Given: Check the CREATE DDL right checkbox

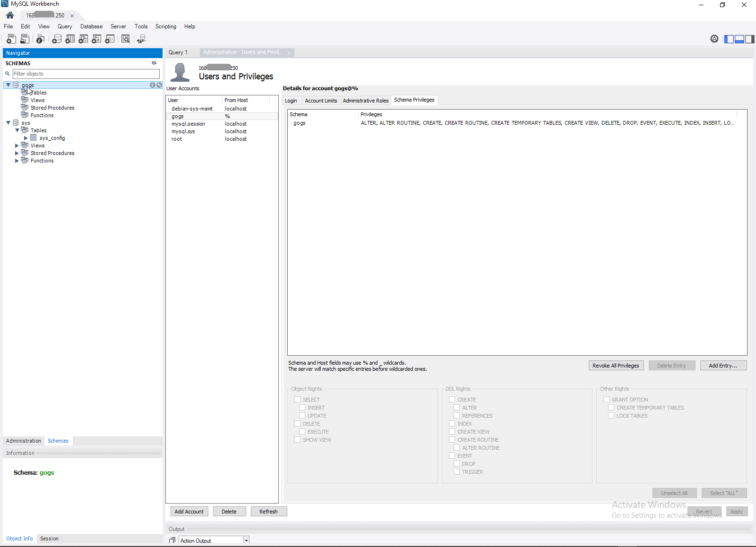Looking at the screenshot, I should [452, 400].
